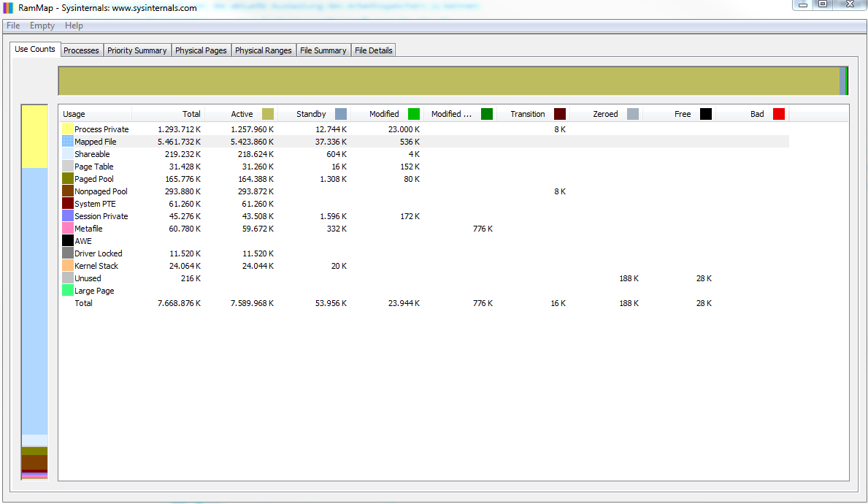Select the Session Private row
Viewport: 868px width, 504px height.
[425, 216]
